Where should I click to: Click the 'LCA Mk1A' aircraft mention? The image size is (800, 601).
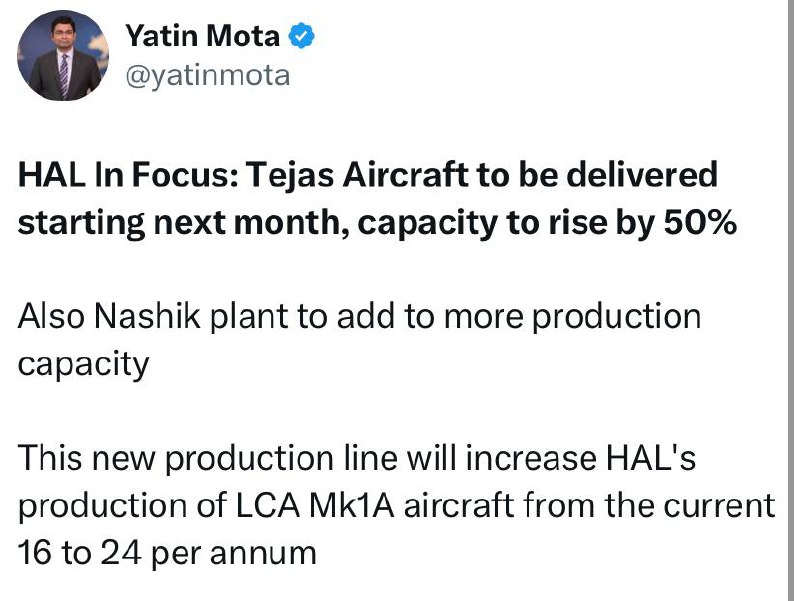pos(315,506)
